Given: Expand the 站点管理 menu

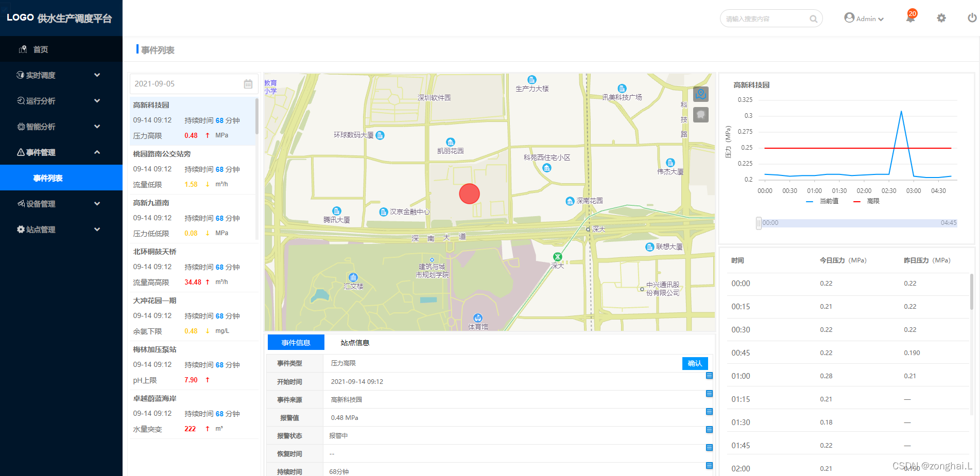Looking at the screenshot, I should [61, 230].
